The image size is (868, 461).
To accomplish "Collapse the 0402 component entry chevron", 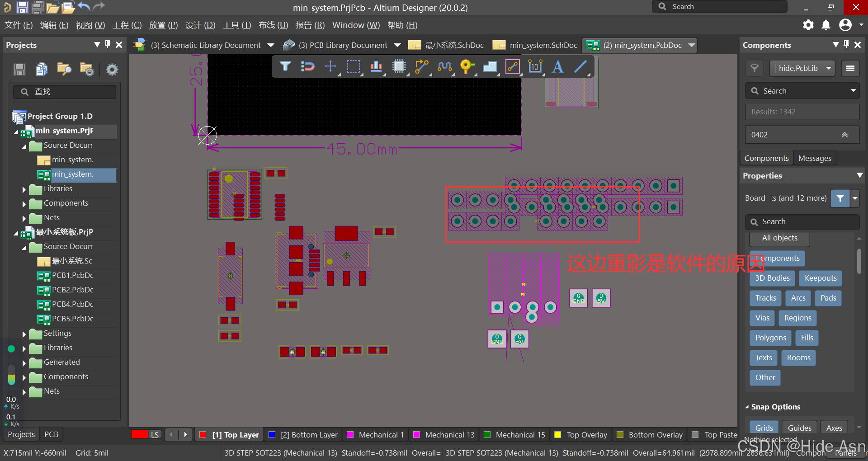I will point(844,135).
